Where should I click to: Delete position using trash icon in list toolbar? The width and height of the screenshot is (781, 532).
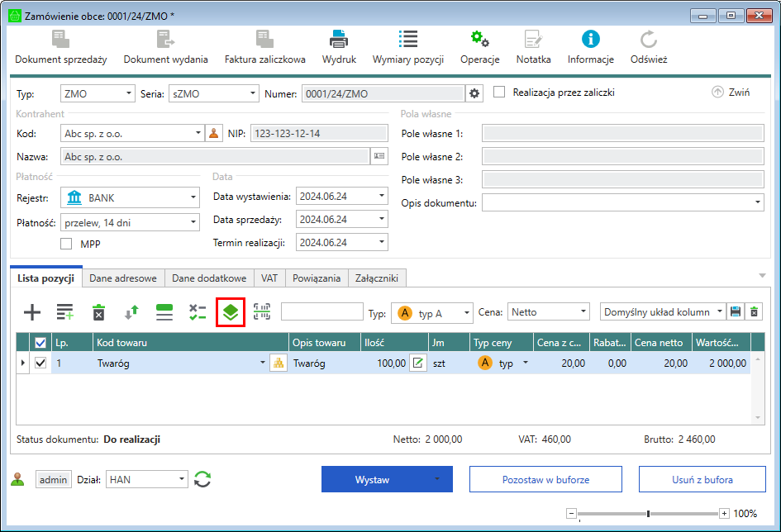click(x=98, y=312)
